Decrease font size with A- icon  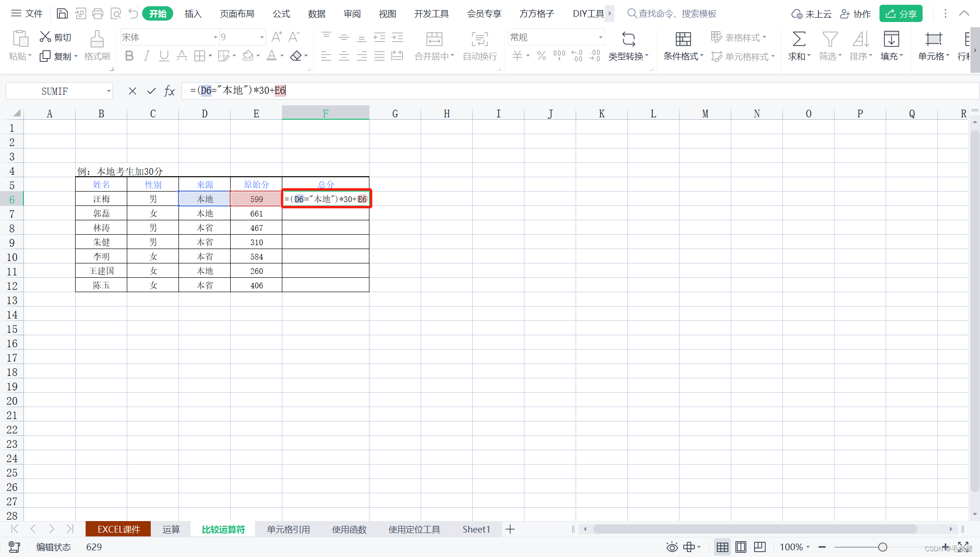[294, 37]
